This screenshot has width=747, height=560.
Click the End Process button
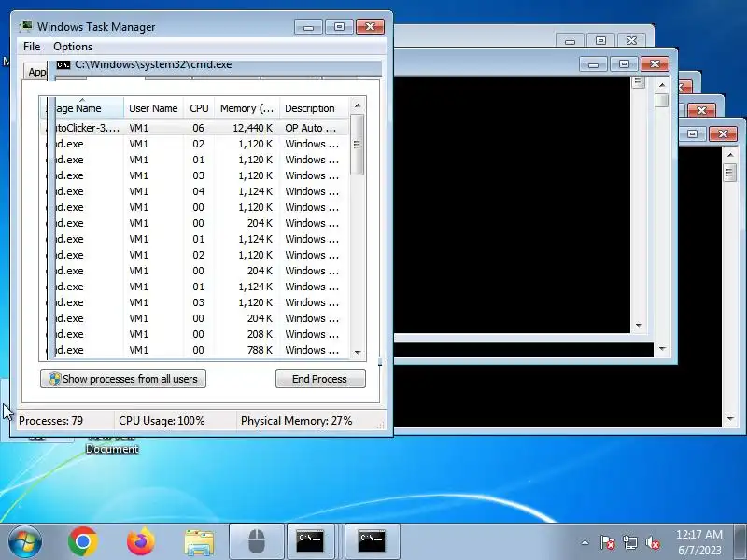pos(320,379)
